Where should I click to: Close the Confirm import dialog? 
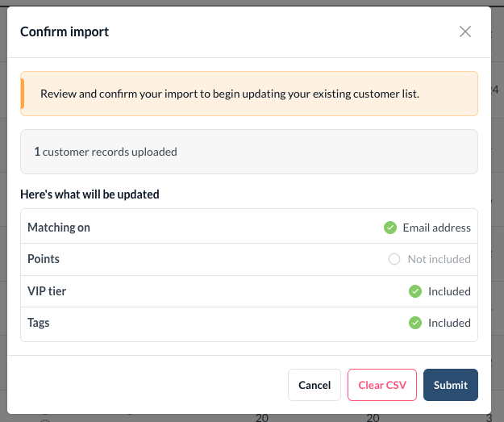[464, 31]
